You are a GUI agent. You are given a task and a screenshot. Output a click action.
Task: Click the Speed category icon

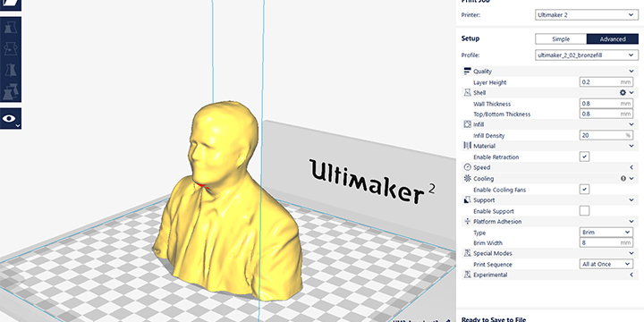tap(467, 167)
